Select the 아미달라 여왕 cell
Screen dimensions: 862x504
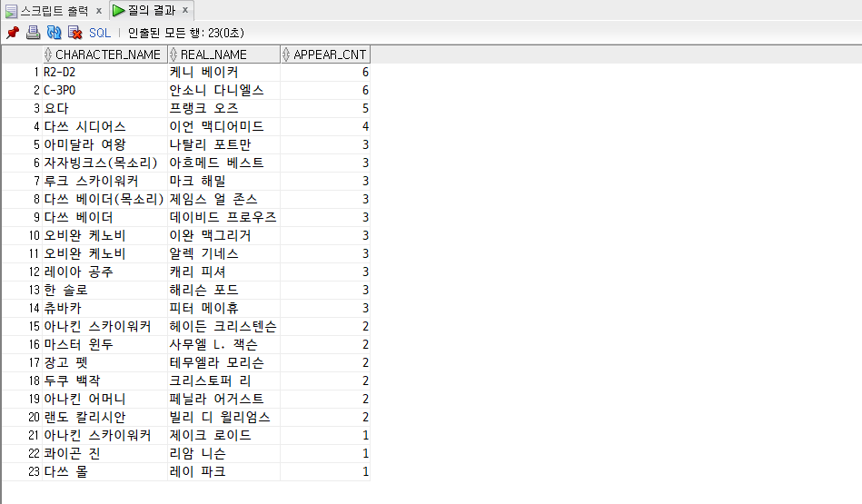click(105, 144)
